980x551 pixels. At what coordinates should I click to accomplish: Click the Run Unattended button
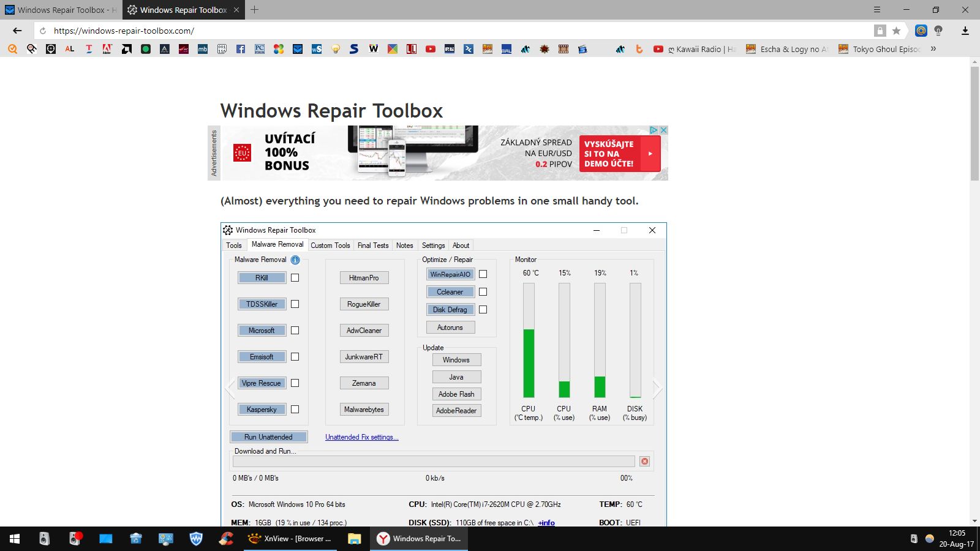[x=268, y=437]
